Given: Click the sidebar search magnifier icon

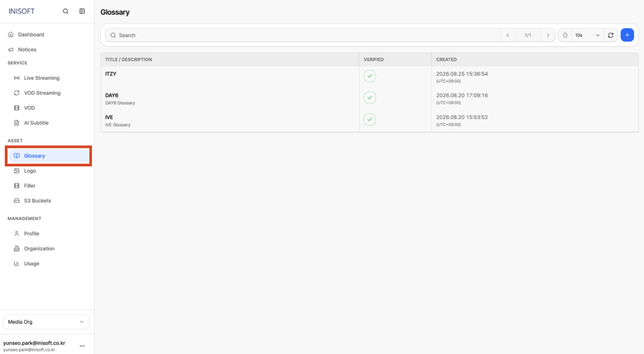Looking at the screenshot, I should point(66,11).
